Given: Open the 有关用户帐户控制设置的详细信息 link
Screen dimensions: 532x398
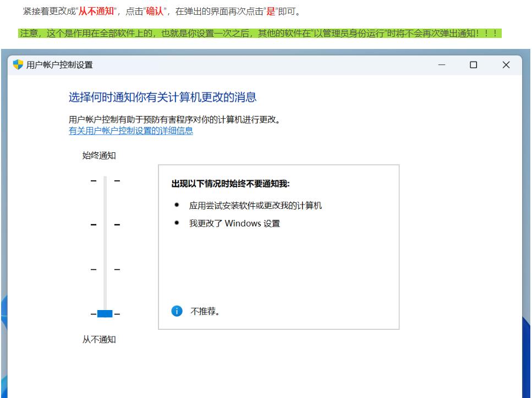Looking at the screenshot, I should pyautogui.click(x=130, y=131).
